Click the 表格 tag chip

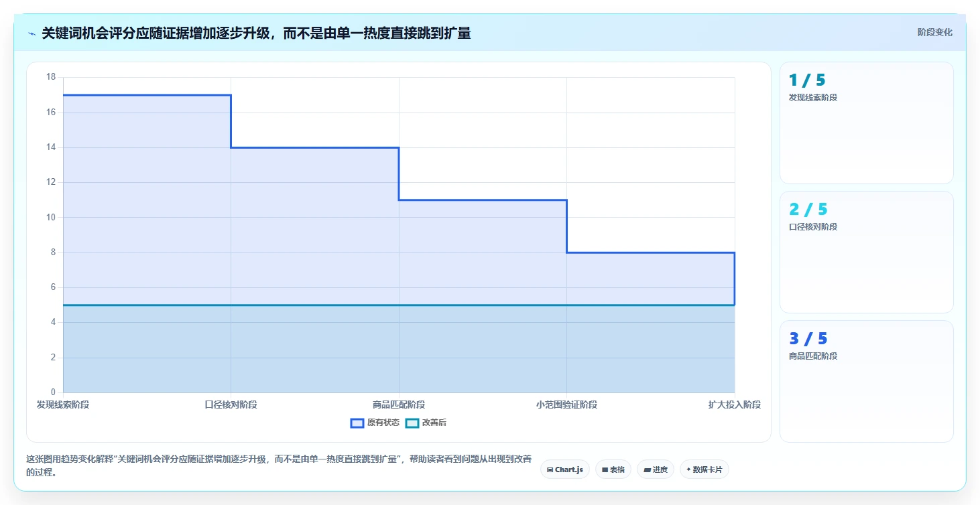[x=613, y=470]
